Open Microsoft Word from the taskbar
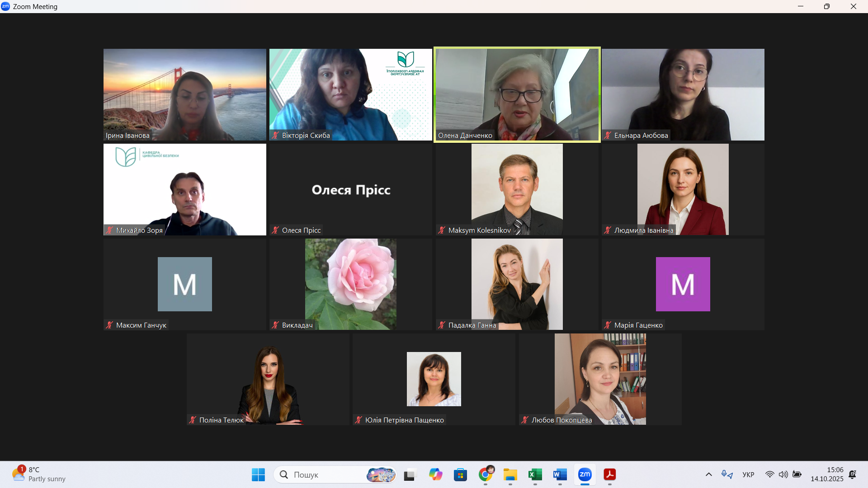This screenshot has width=868, height=488. tap(560, 474)
